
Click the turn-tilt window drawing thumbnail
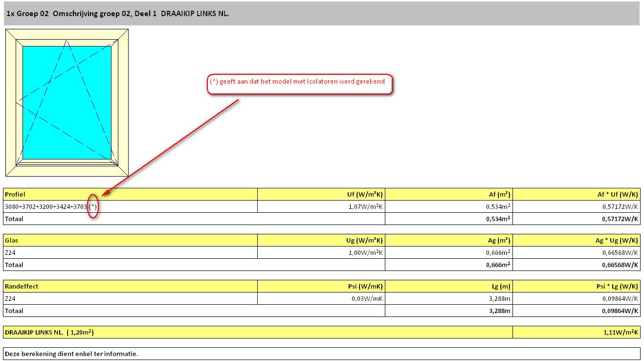pyautogui.click(x=67, y=103)
